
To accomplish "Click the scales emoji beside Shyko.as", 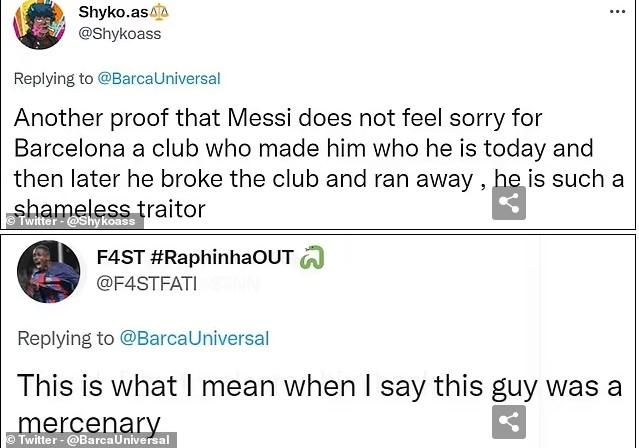I will tap(159, 12).
